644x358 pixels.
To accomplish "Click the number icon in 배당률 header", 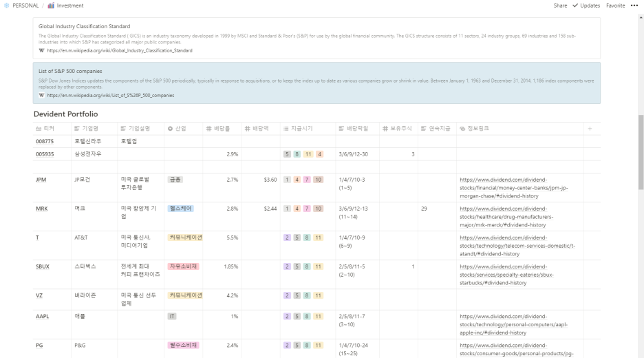I will click(208, 129).
